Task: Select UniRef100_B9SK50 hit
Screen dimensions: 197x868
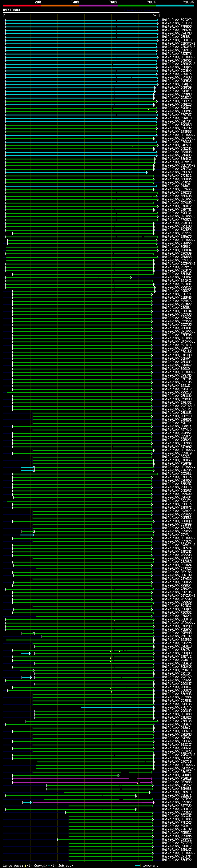Action: point(176,531)
